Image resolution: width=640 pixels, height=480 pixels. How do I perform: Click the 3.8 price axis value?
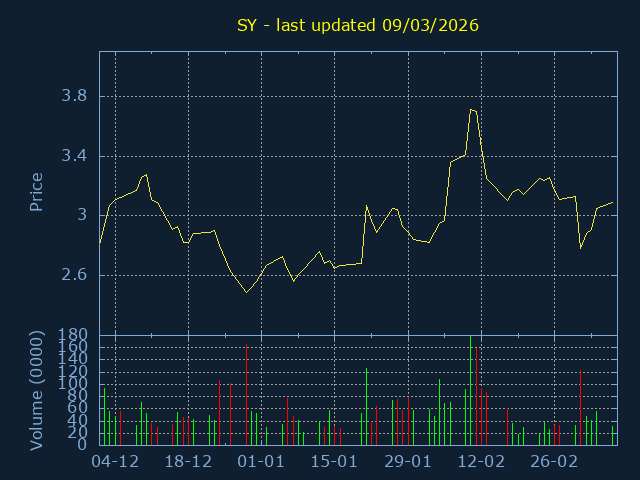74,96
